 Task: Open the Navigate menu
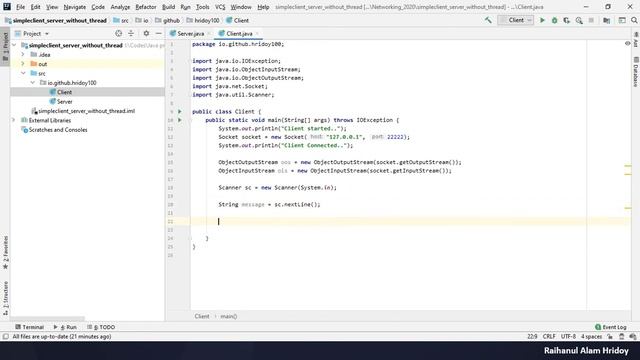click(x=75, y=7)
